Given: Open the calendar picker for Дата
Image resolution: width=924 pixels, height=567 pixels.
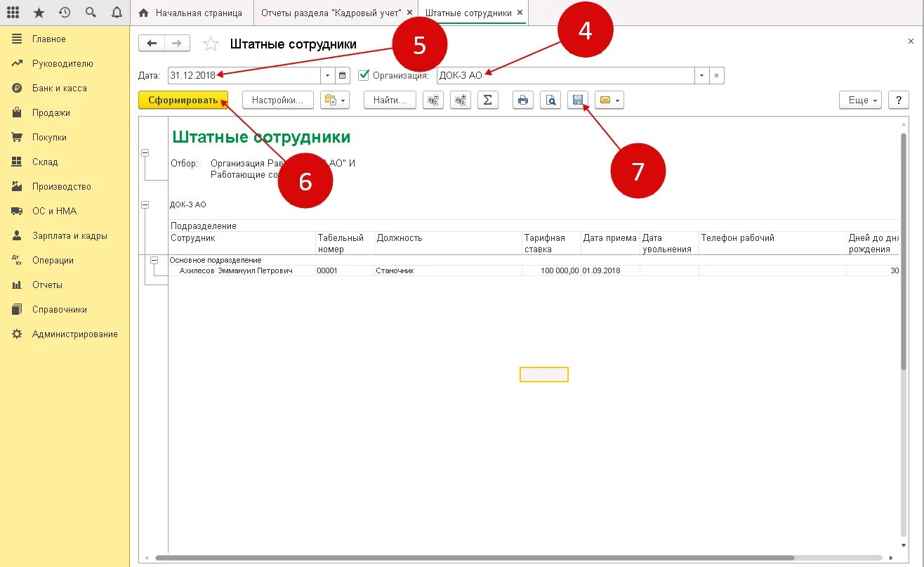Looking at the screenshot, I should click(x=343, y=75).
